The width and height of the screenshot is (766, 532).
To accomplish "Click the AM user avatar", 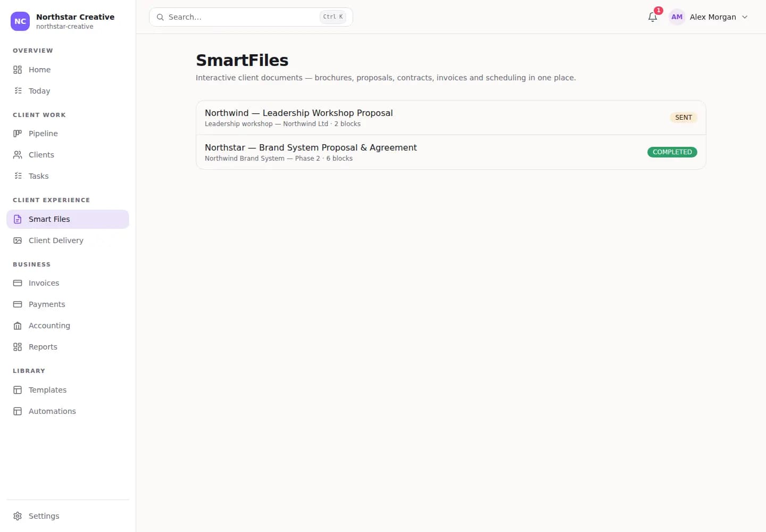I will (677, 17).
